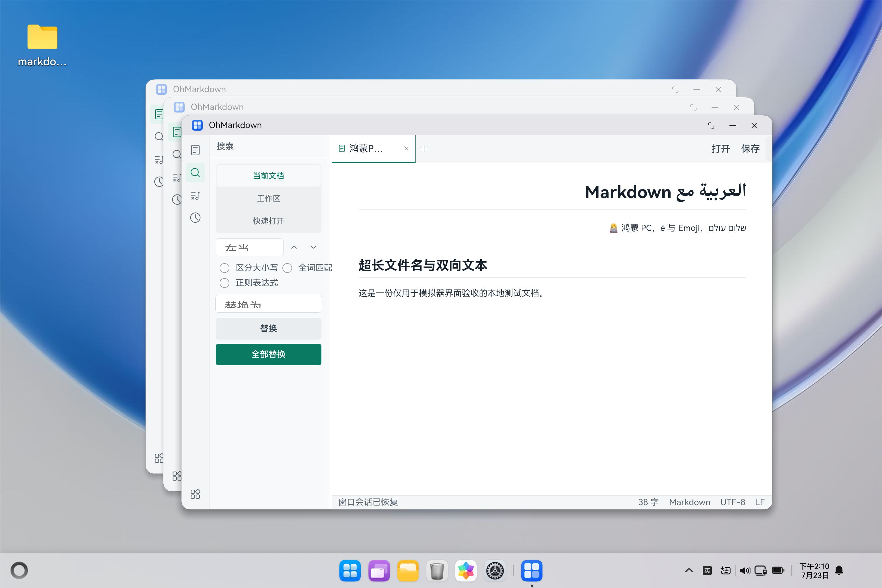This screenshot has width=882, height=588.
Task: Focus the replace-with input field
Action: point(269,304)
